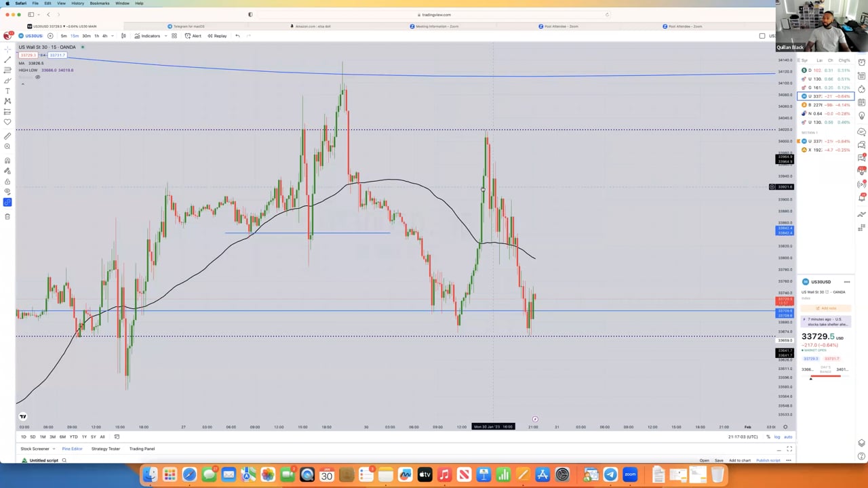The width and height of the screenshot is (868, 488).
Task: Toggle auto scale on price axis
Action: click(x=787, y=436)
